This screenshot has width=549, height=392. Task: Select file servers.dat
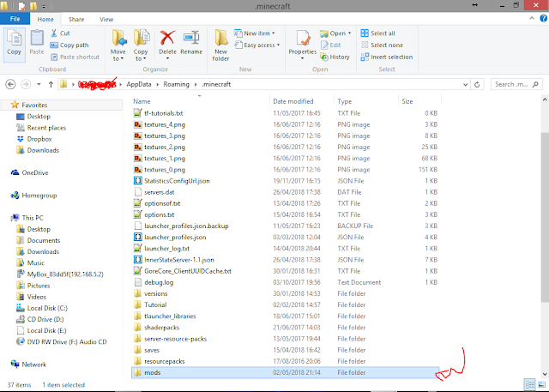pyautogui.click(x=286, y=192)
